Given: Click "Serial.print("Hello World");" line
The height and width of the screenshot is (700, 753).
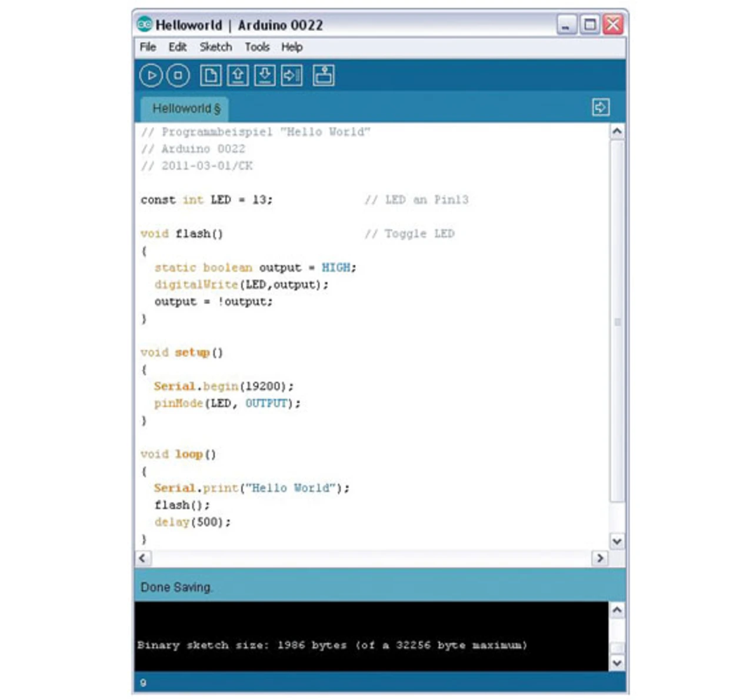Looking at the screenshot, I should tap(252, 488).
